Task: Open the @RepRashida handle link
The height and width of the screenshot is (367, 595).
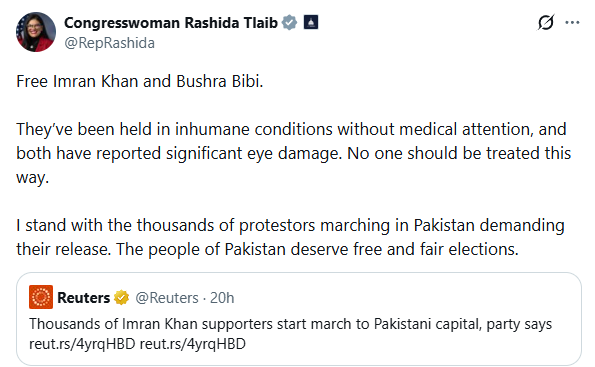Action: pyautogui.click(x=109, y=43)
